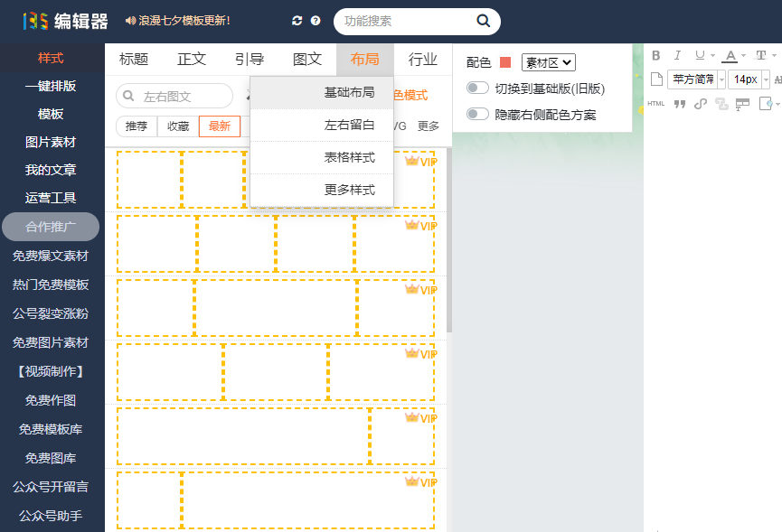Image resolution: width=782 pixels, height=532 pixels.
Task: Switch to the 标题 tab
Action: click(134, 60)
